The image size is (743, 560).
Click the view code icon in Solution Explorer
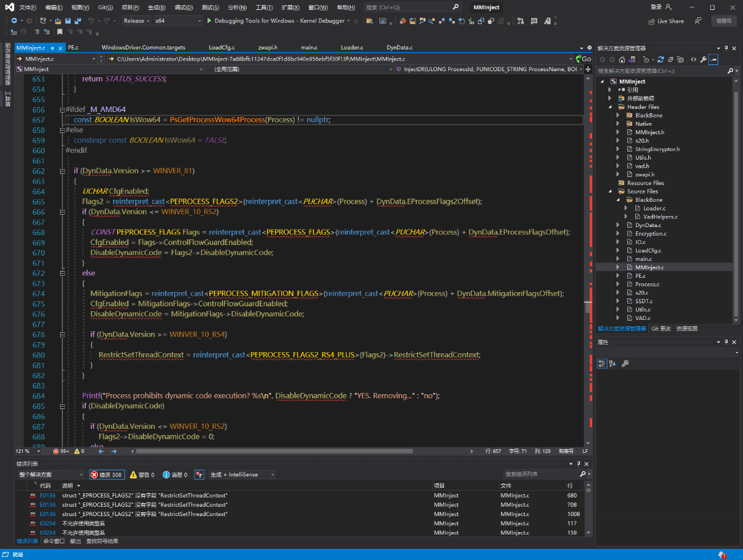pyautogui.click(x=693, y=59)
